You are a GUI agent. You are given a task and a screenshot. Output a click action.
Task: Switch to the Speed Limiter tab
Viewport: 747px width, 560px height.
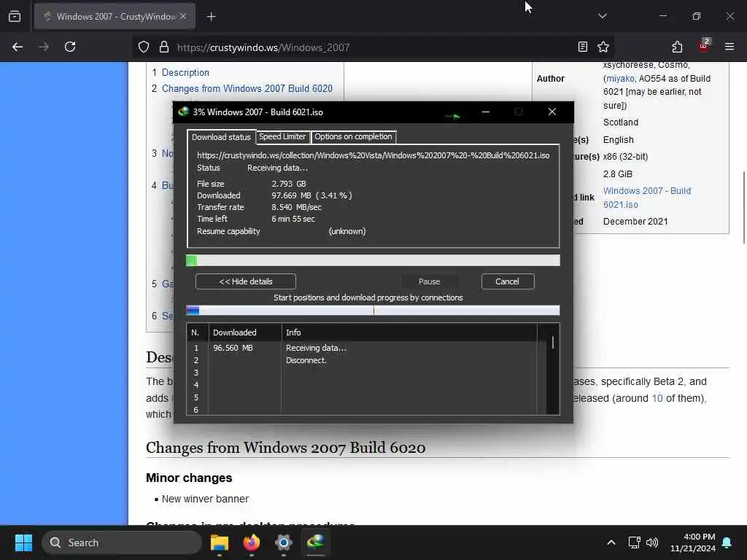(x=282, y=136)
